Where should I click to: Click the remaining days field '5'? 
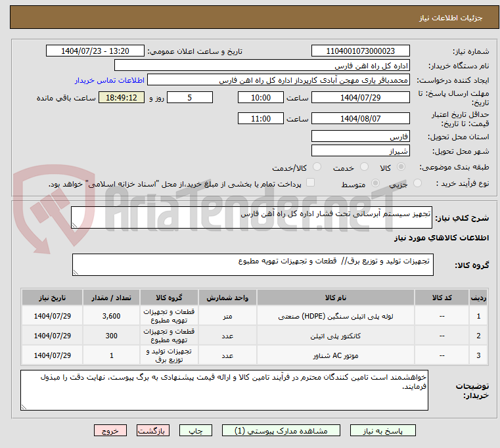pos(190,98)
